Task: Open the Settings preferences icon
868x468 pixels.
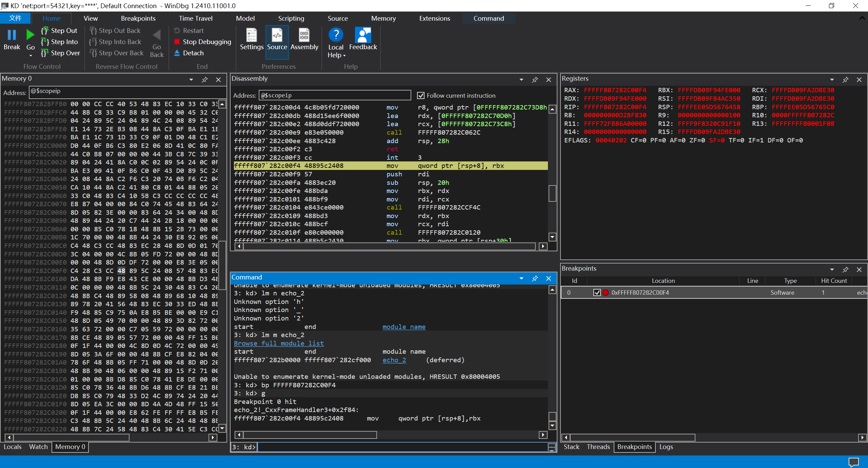Action: point(251,35)
